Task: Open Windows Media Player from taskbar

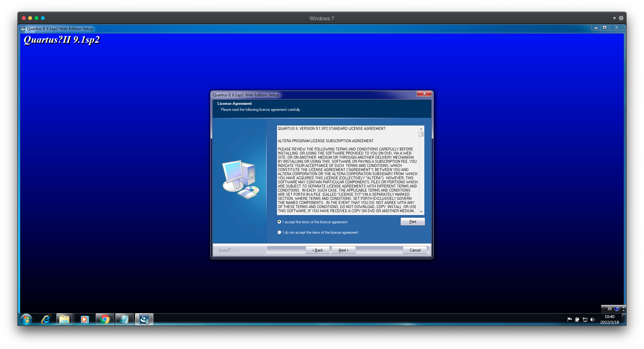Action: pos(85,320)
